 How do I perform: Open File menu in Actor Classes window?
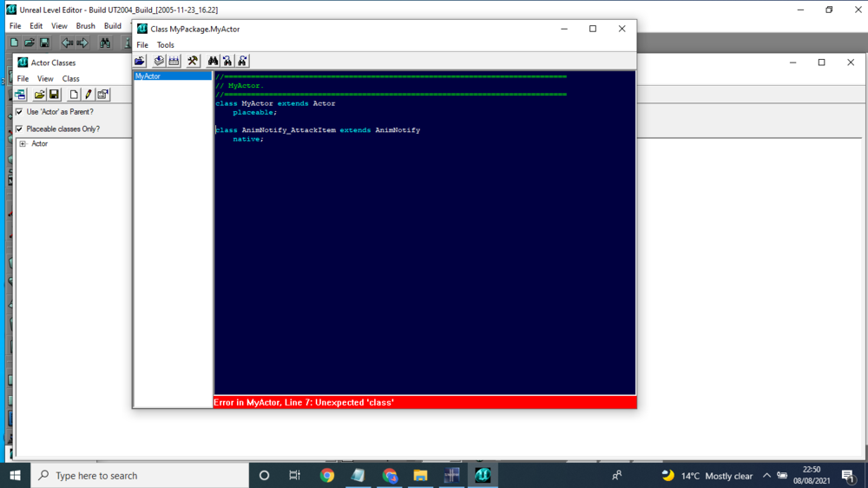click(23, 79)
